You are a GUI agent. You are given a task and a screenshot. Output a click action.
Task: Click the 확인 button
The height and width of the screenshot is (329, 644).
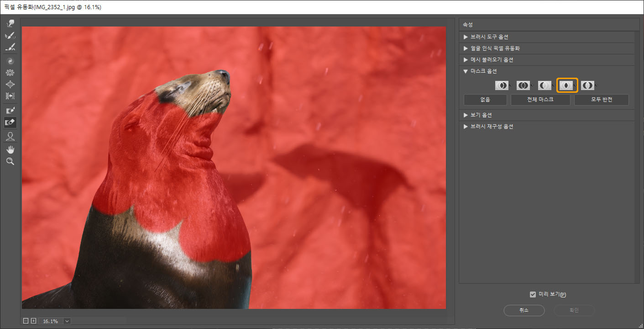point(574,310)
